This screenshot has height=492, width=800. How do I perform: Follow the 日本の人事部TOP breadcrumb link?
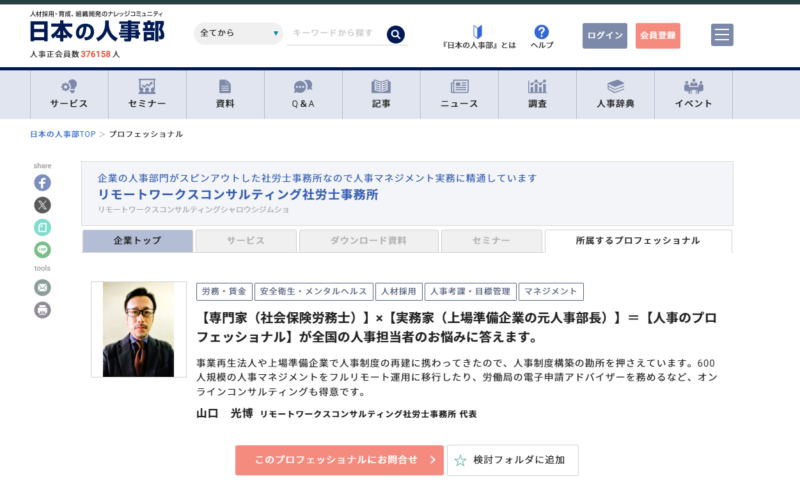63,134
